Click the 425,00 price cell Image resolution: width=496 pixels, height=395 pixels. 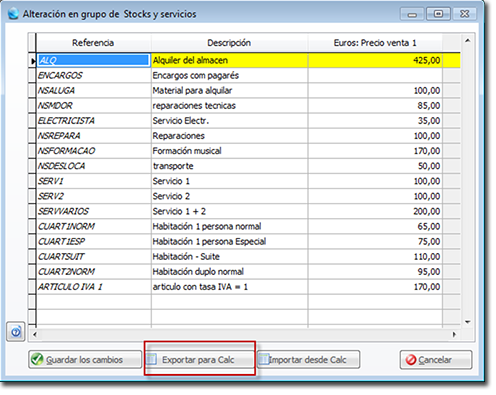click(375, 60)
